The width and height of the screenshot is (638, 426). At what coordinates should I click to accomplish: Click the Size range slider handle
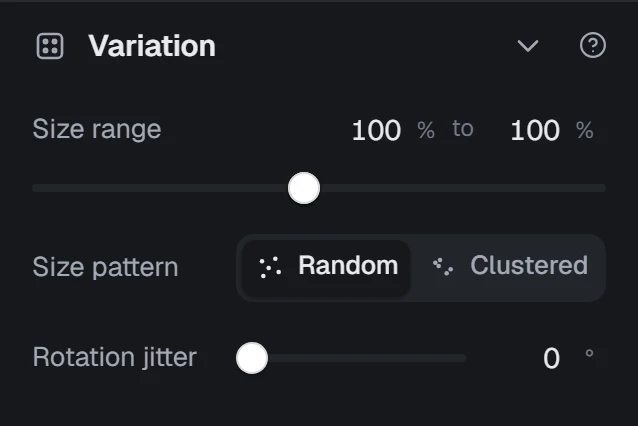[x=304, y=188]
